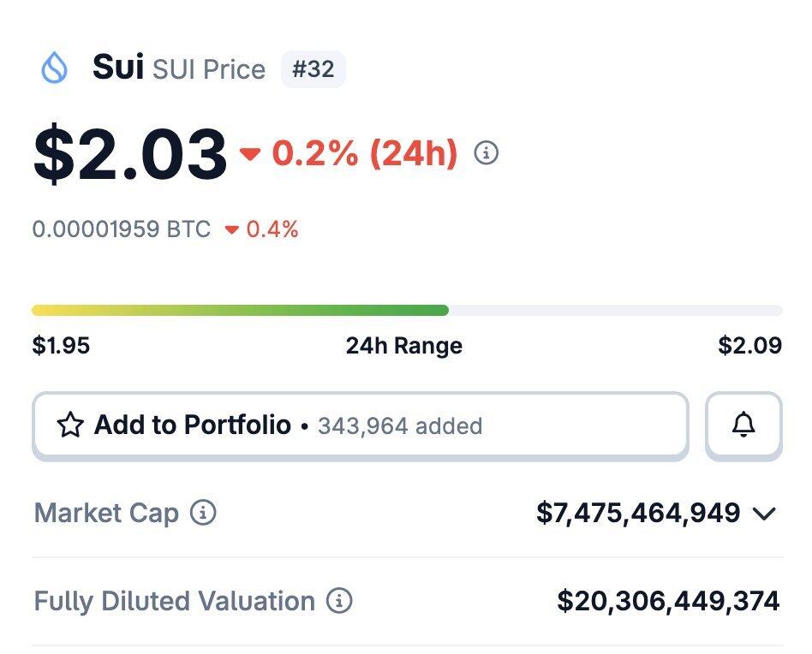Click the $1.95 24h low label

point(61,346)
